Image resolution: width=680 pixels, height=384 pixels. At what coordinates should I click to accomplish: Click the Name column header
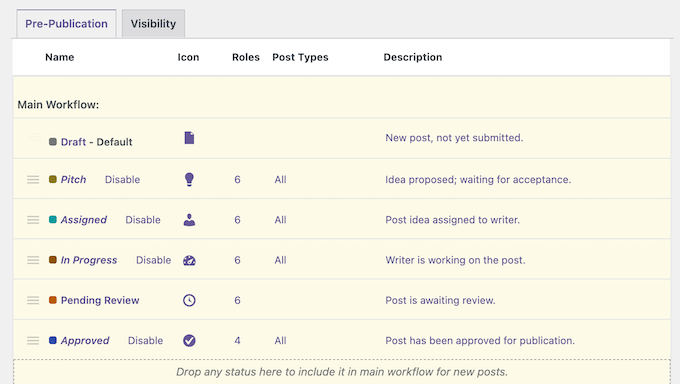(60, 57)
